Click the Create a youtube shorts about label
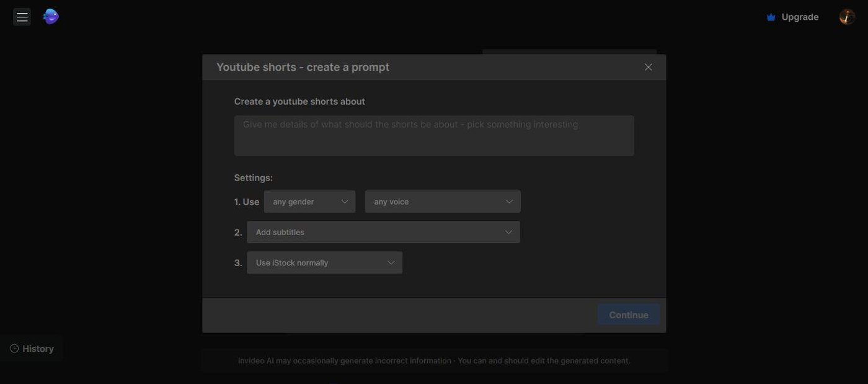The image size is (868, 384). [299, 101]
